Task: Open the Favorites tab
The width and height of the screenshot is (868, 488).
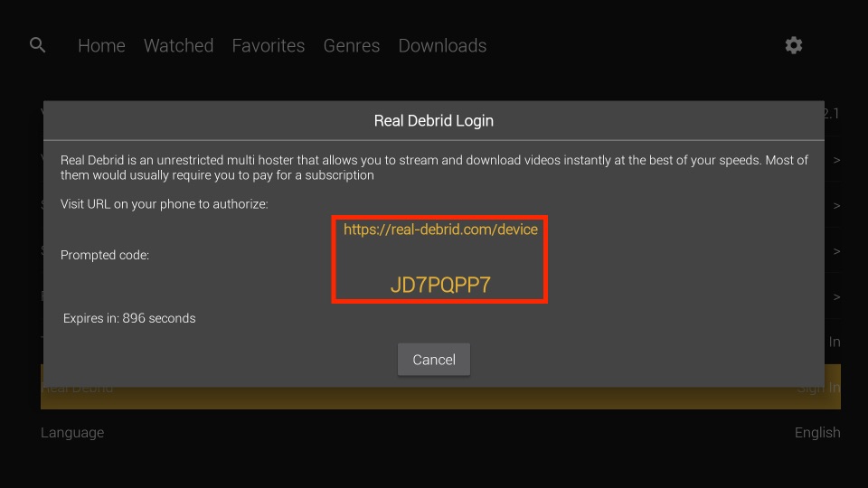Action: click(x=268, y=45)
